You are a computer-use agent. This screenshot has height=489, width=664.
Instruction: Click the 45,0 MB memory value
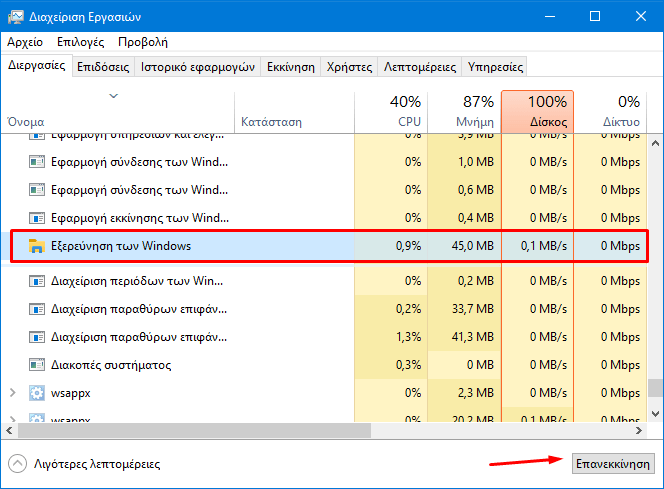[473, 246]
